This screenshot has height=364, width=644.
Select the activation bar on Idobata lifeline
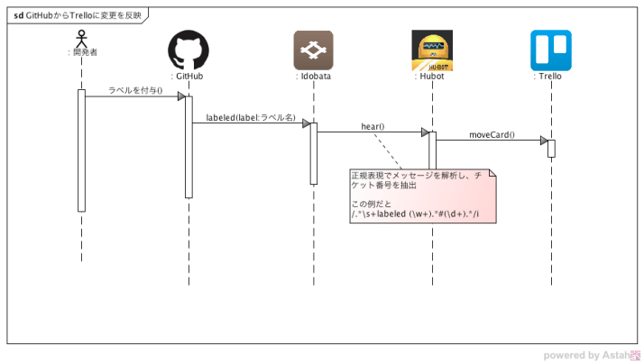coord(314,153)
